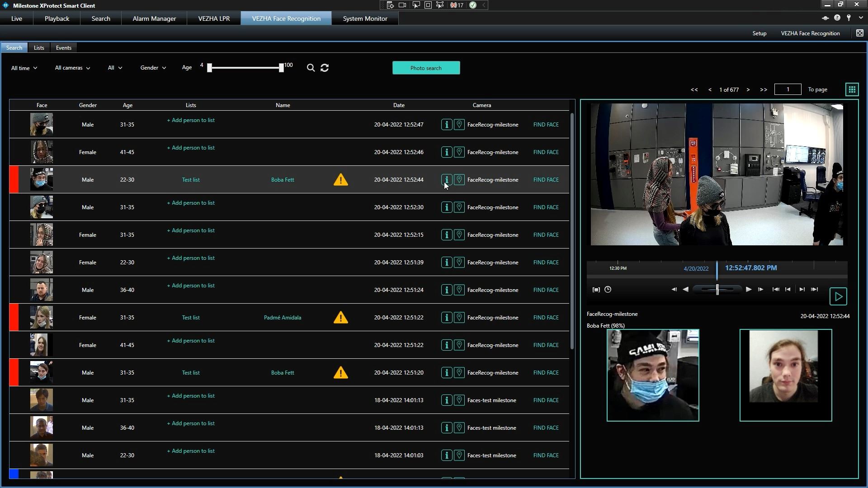This screenshot has width=868, height=488.
Task: Open Test list link in the Padmé Amidala row
Action: [191, 318]
